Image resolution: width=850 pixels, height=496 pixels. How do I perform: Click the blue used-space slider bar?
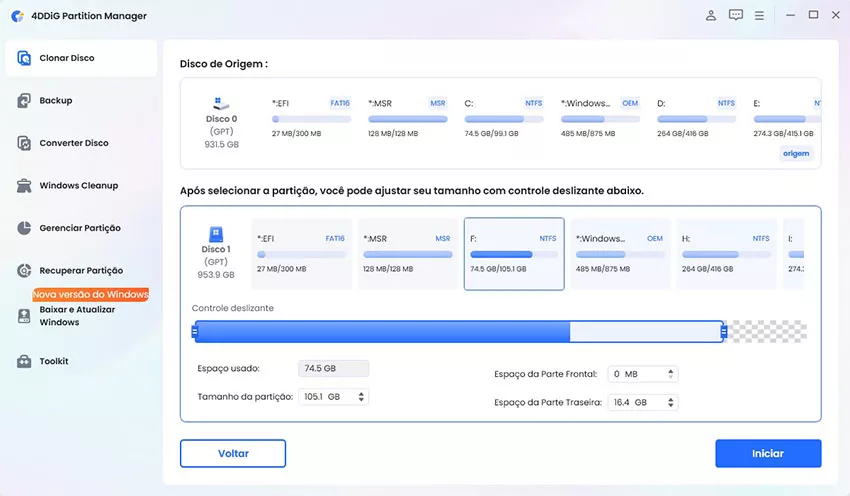coord(383,332)
